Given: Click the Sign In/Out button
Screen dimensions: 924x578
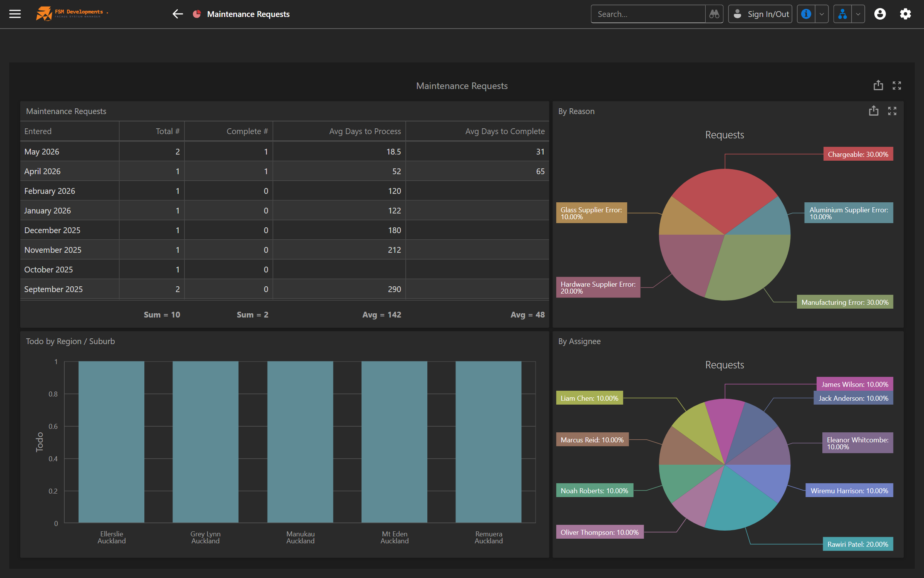Looking at the screenshot, I should [x=760, y=14].
